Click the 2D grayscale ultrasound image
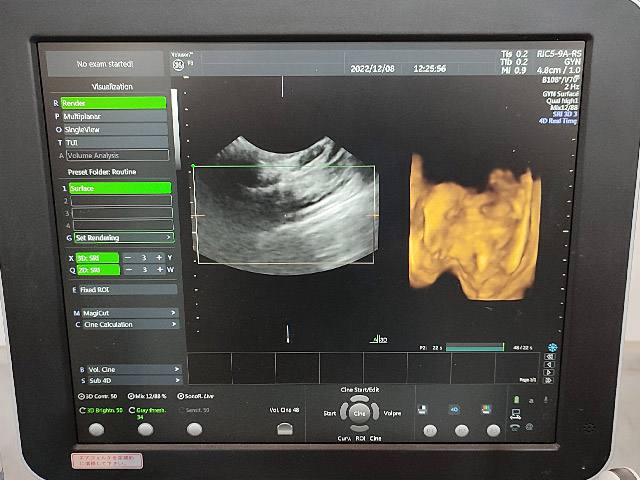Screen dimensions: 640x480 pyautogui.click(x=286, y=205)
